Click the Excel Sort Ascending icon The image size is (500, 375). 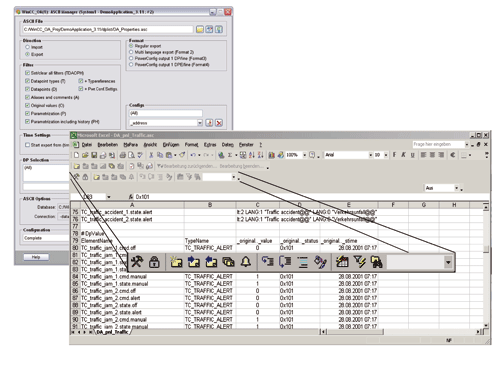252,155
